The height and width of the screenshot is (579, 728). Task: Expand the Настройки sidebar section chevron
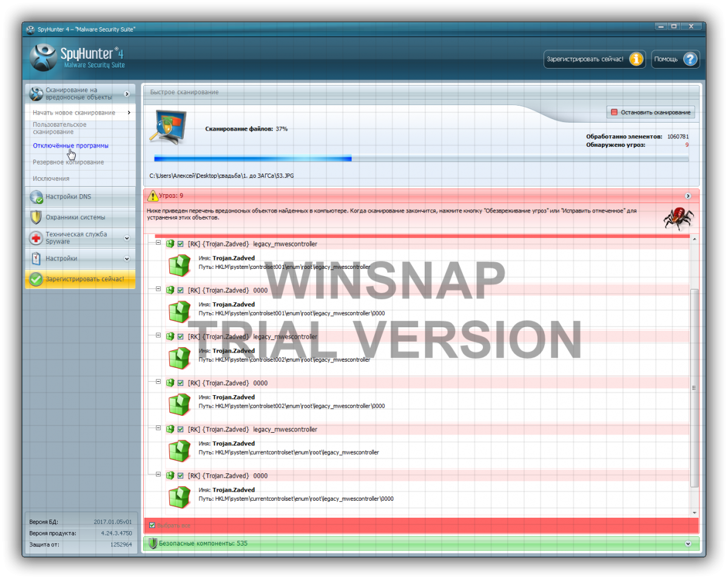127,259
